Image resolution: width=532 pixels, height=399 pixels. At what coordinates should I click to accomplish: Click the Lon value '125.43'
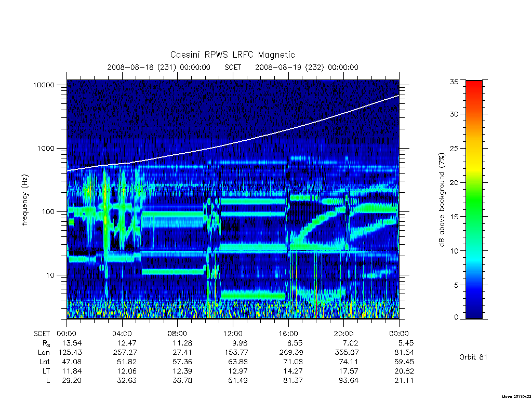point(70,353)
